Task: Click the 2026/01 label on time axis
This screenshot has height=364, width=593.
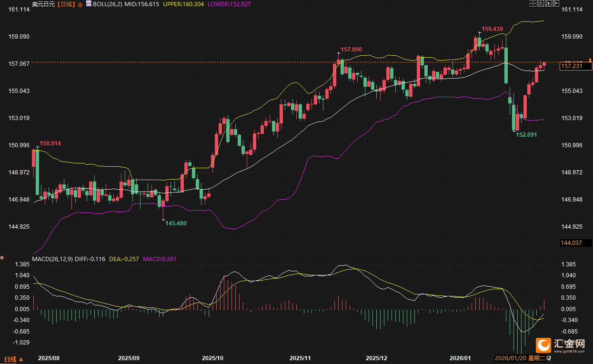Action: [x=461, y=358]
